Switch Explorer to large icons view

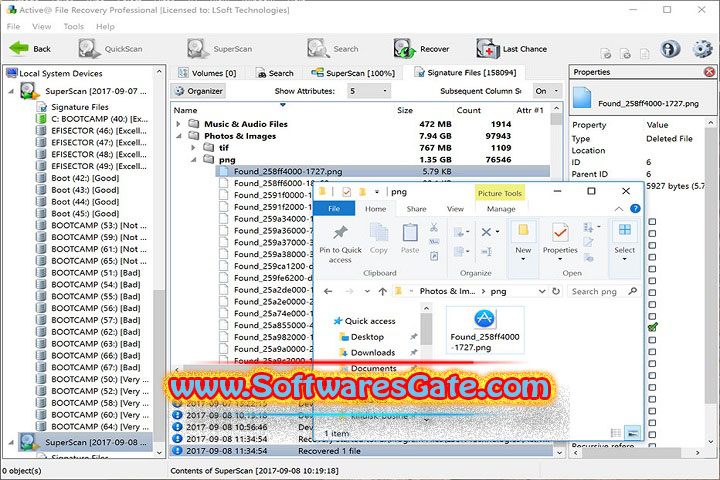(x=632, y=433)
